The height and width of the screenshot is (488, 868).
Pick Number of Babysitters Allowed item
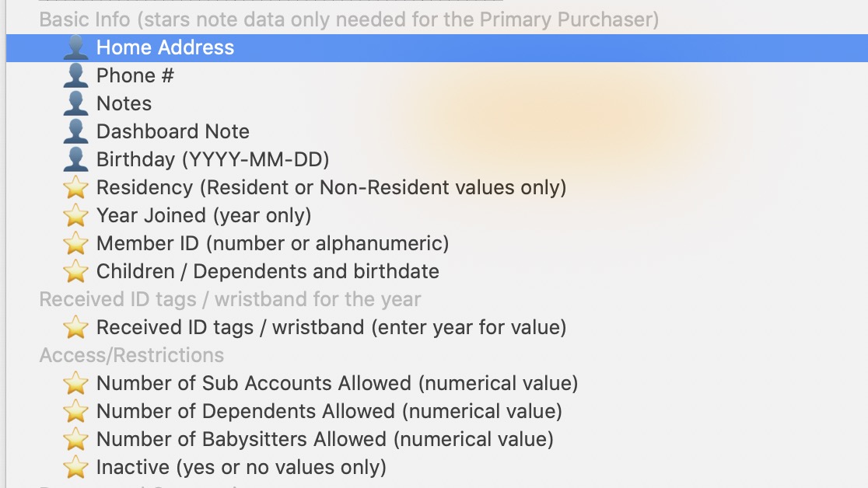point(324,439)
